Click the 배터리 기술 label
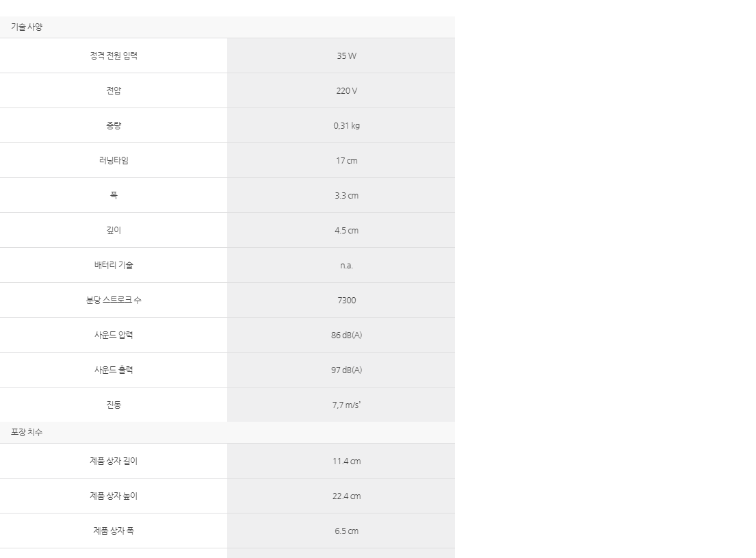The width and height of the screenshot is (756, 558). (114, 265)
